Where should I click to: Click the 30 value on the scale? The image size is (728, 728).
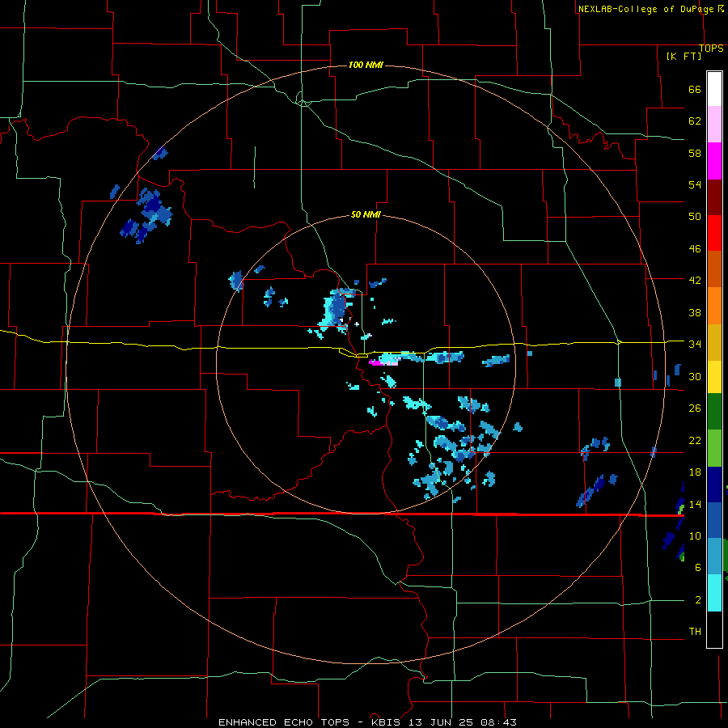coord(695,376)
